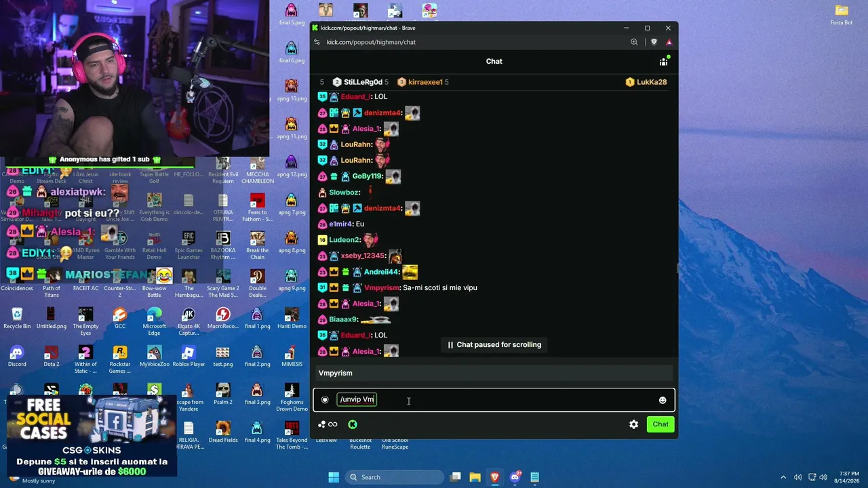
Task: Open StiLLeRg0d leaderboard profile
Action: tap(360, 82)
